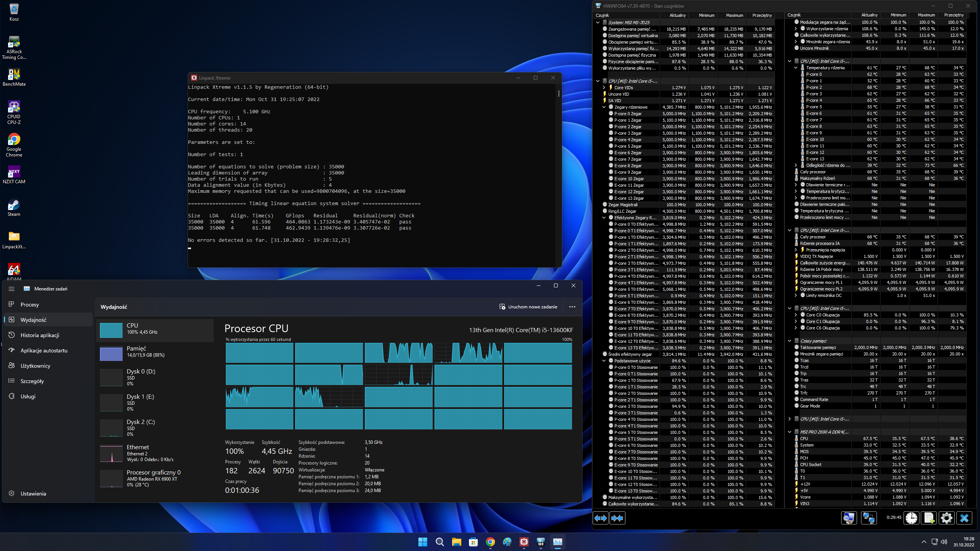Launch BenchMate from the desktop
This screenshot has height=551, width=980.
[x=14, y=77]
